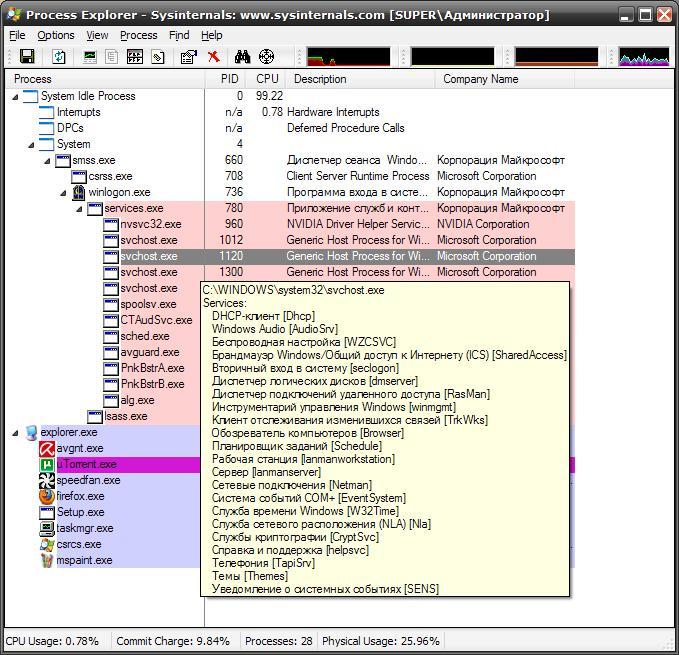The image size is (679, 655).
Task: Click the firefox.exe icon
Action: [x=47, y=497]
